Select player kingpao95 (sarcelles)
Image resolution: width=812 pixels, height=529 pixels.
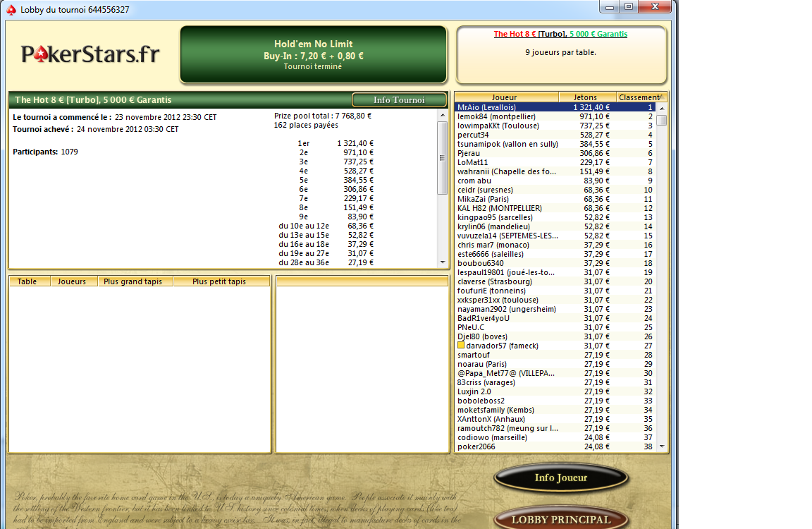(555, 217)
